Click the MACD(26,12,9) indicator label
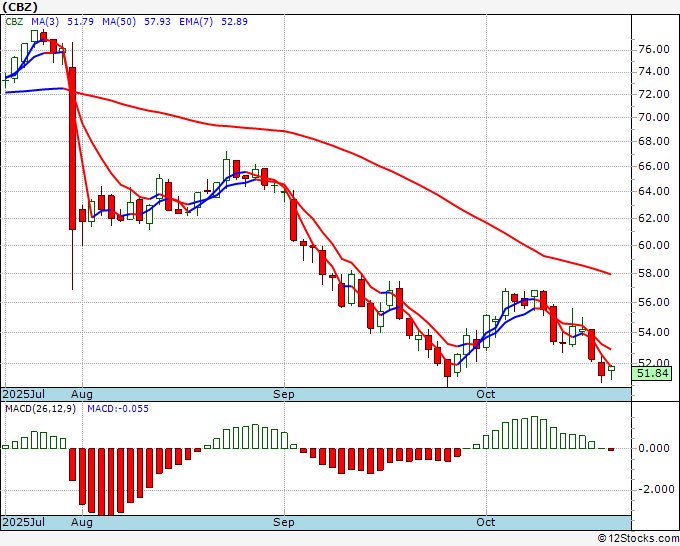This screenshot has height=546, width=680. coord(40,409)
